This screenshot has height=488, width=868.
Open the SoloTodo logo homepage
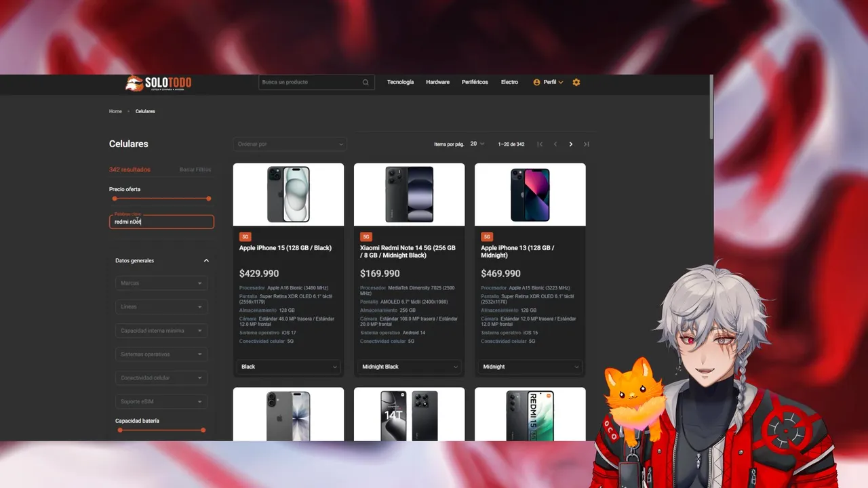tap(159, 83)
